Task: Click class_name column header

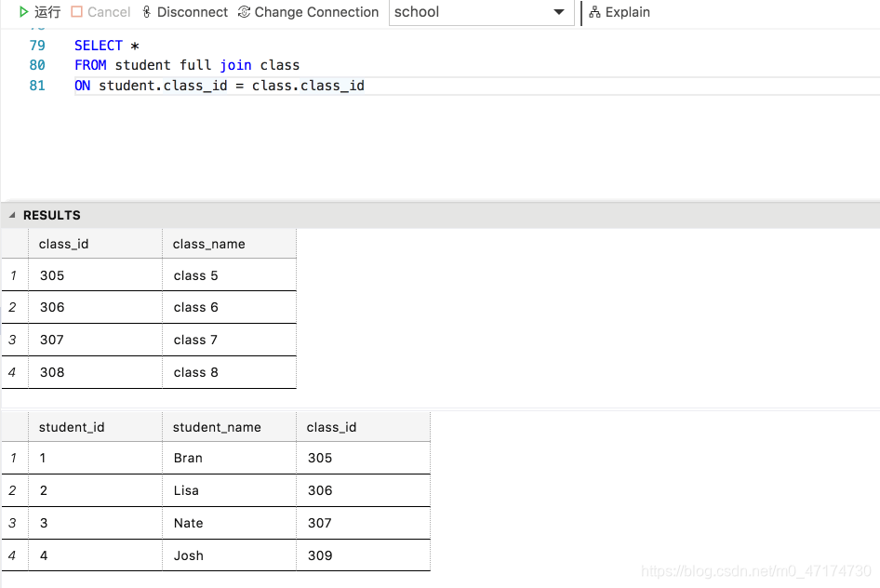Action: (x=229, y=244)
